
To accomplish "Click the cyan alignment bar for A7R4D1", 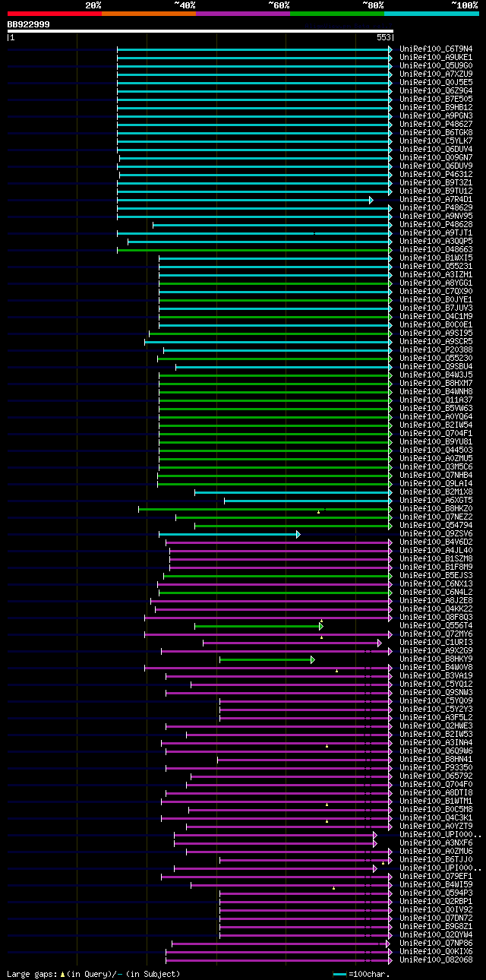I will point(245,200).
